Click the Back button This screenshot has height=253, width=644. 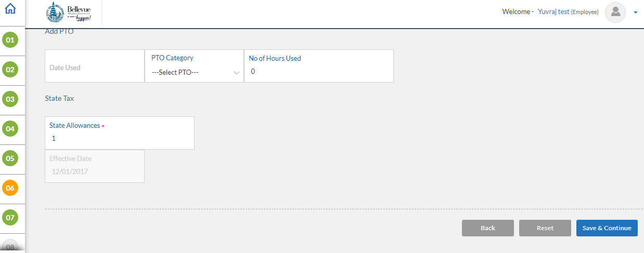point(488,228)
